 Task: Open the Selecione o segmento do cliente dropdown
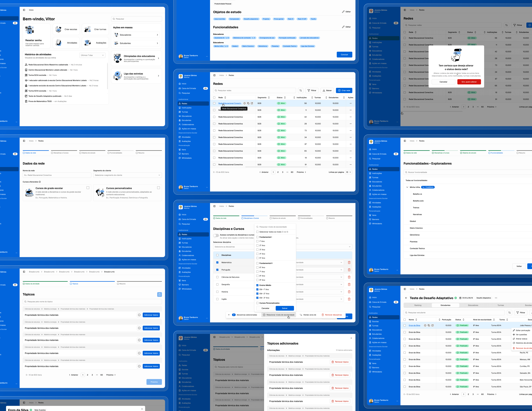click(x=127, y=175)
